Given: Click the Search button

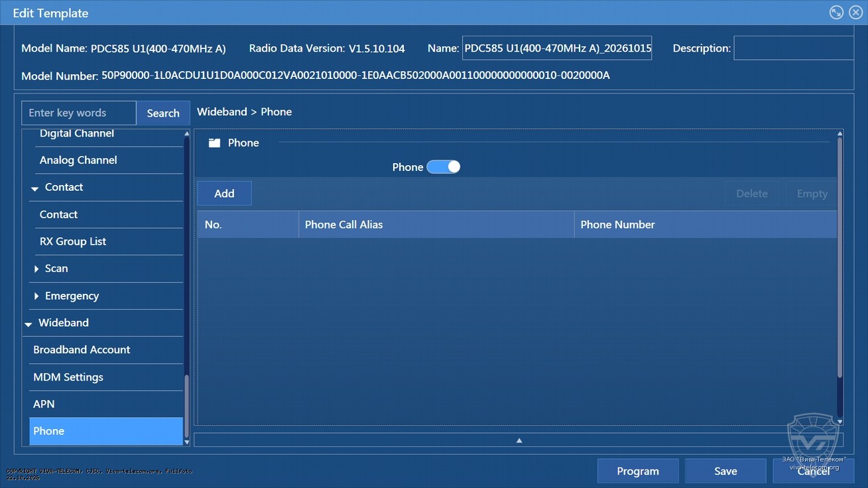Looking at the screenshot, I should point(163,113).
